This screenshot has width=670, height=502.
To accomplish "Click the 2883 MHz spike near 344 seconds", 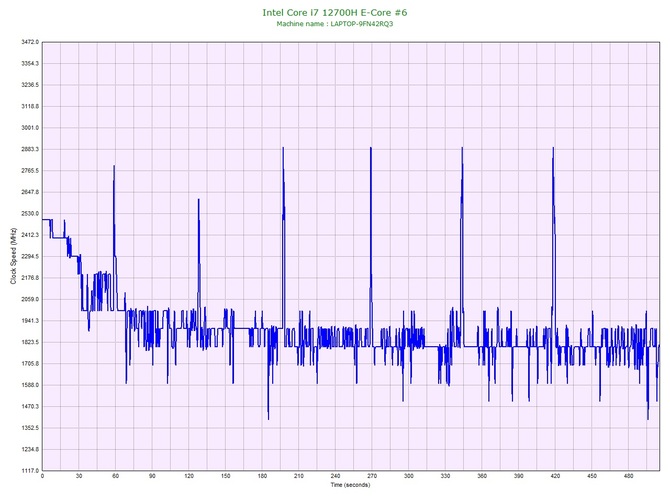I will pyautogui.click(x=462, y=148).
